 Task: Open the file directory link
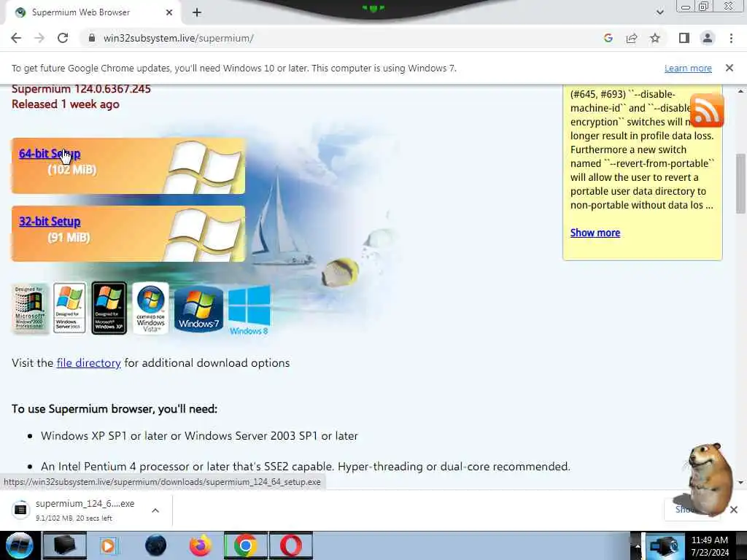point(88,363)
